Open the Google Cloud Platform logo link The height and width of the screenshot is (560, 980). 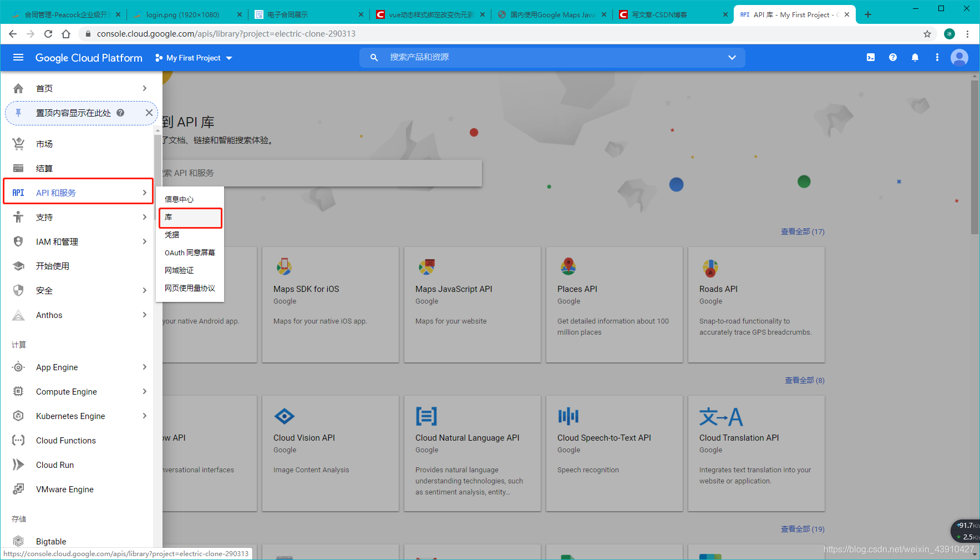(89, 58)
